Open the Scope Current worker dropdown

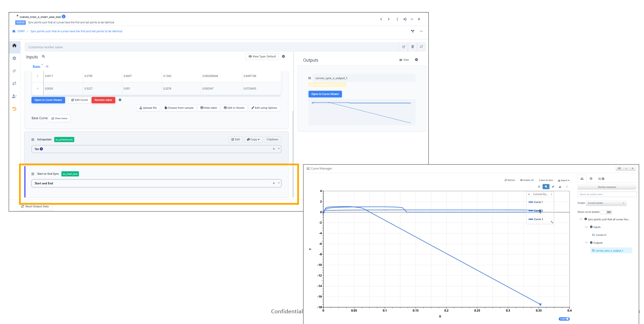coord(606,203)
